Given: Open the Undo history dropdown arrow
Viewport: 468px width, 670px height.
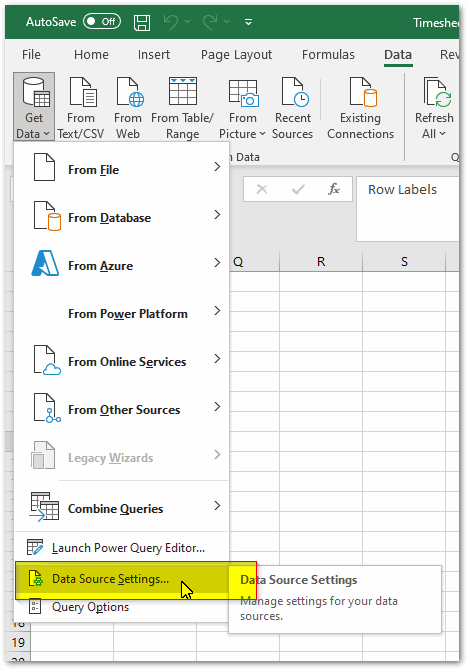Looking at the screenshot, I should click(x=188, y=22).
